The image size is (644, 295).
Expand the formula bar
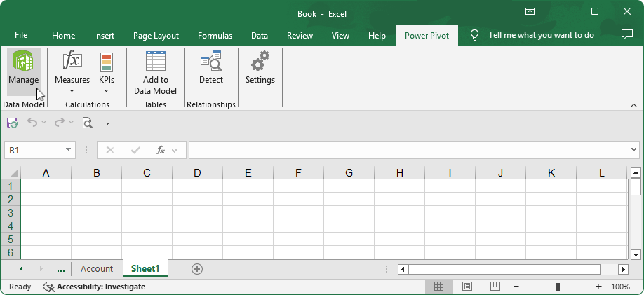633,150
